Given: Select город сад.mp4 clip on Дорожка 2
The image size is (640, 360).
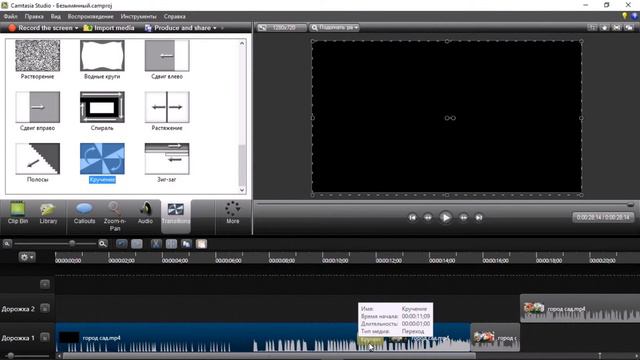Looking at the screenshot, I should coord(580,309).
